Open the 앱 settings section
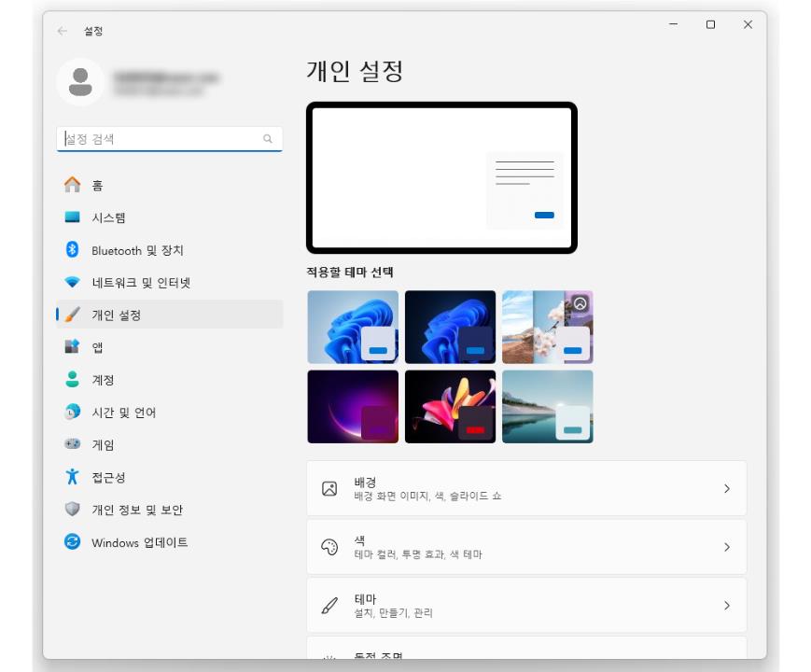Image resolution: width=811 pixels, height=672 pixels. [170, 347]
